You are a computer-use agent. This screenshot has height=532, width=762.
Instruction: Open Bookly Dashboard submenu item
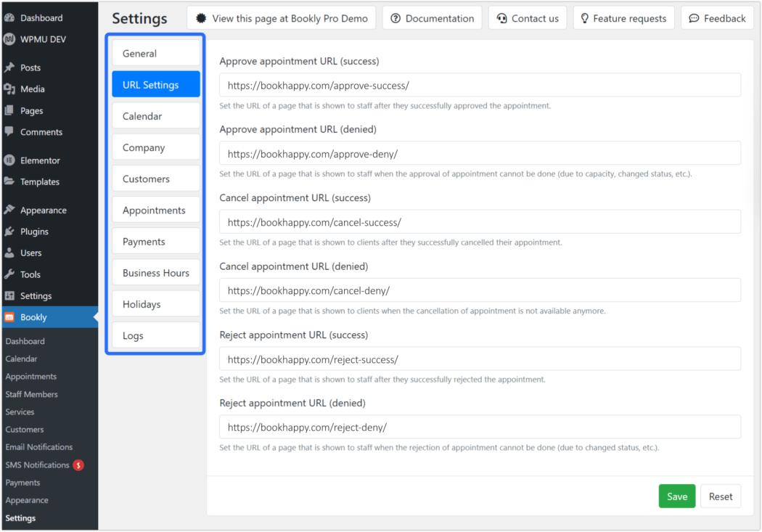click(25, 341)
